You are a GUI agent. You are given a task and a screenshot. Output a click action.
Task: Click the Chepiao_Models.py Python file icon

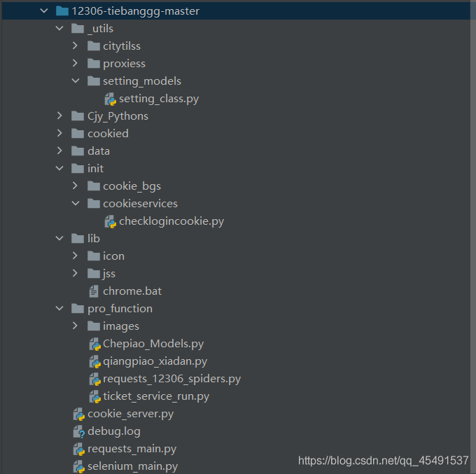click(94, 344)
